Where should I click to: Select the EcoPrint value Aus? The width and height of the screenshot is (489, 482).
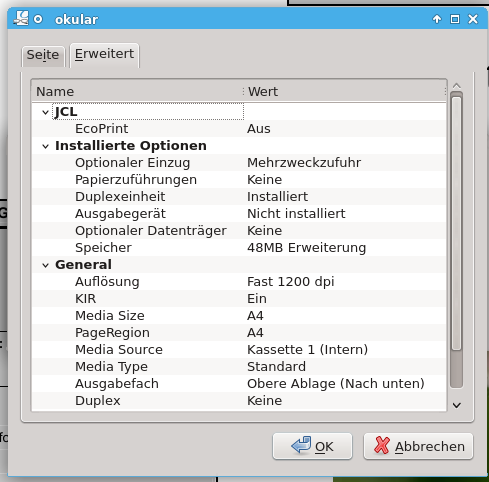coord(259,129)
